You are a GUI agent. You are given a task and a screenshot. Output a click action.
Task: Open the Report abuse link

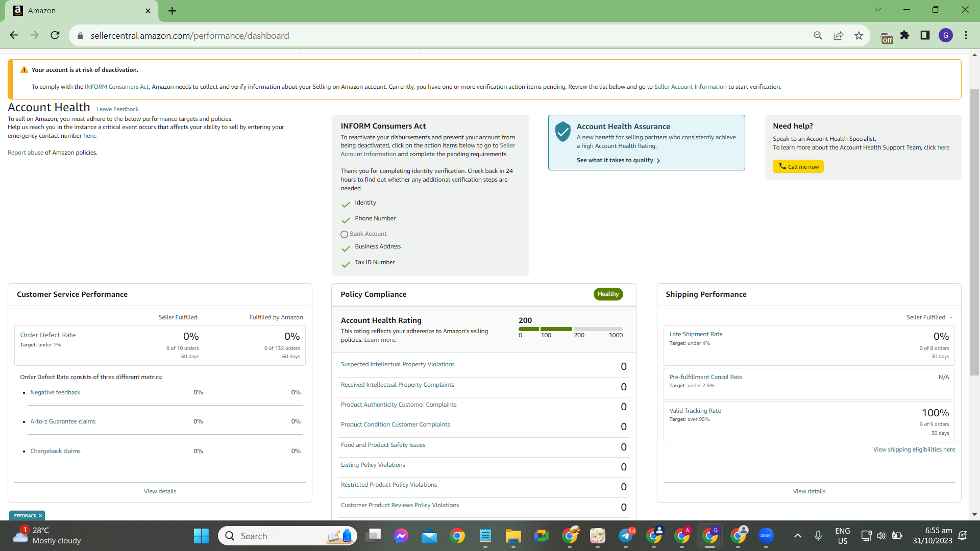[x=26, y=153]
